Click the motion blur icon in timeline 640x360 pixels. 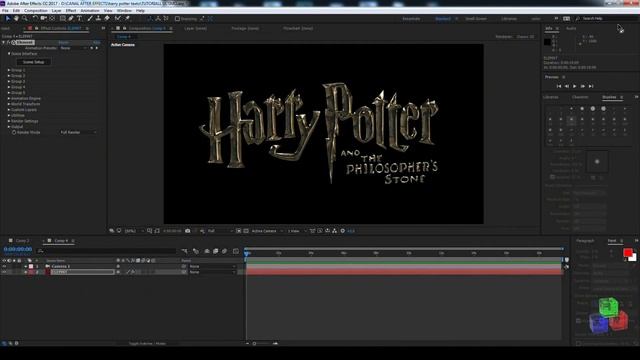[x=224, y=251]
